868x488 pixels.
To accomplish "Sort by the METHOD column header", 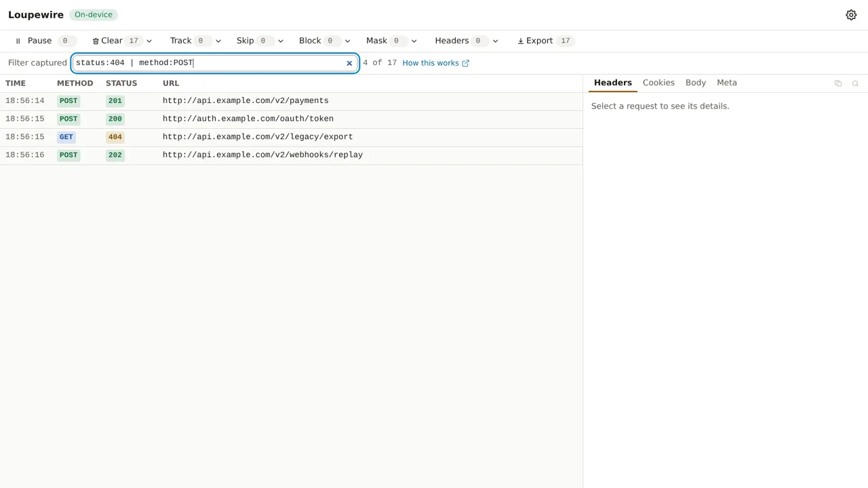I will (75, 83).
